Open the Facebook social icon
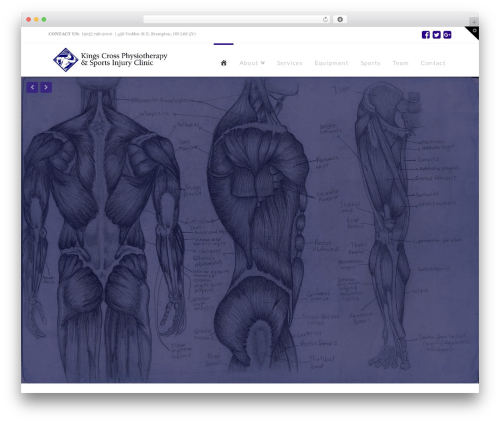The image size is (500, 423). point(426,35)
